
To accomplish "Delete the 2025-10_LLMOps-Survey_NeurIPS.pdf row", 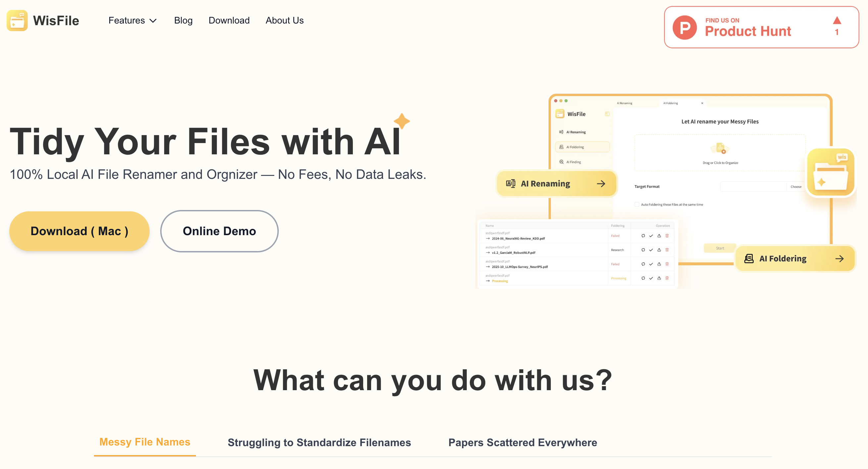I will tap(667, 264).
